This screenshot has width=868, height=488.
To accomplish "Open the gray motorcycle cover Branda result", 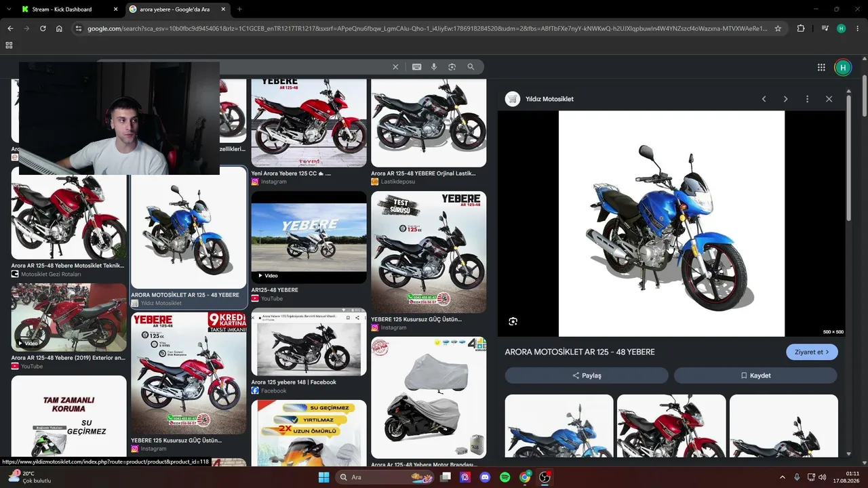I will [x=429, y=403].
